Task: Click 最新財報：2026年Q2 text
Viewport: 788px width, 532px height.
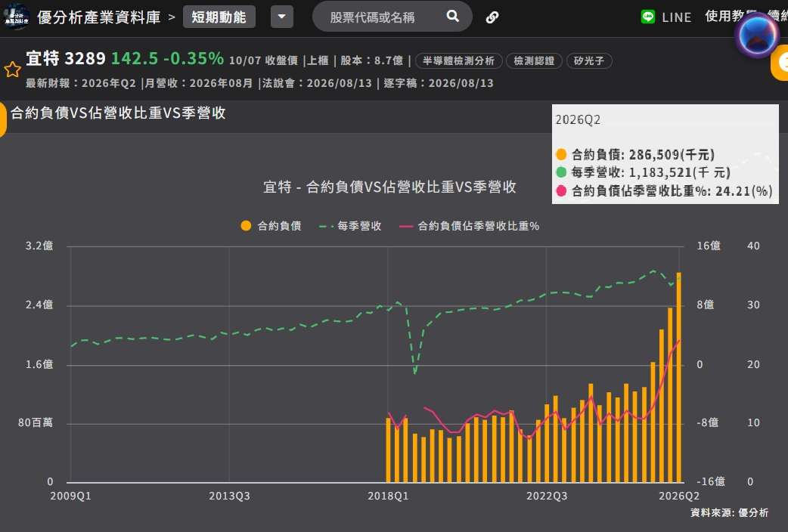Action: pyautogui.click(x=80, y=83)
